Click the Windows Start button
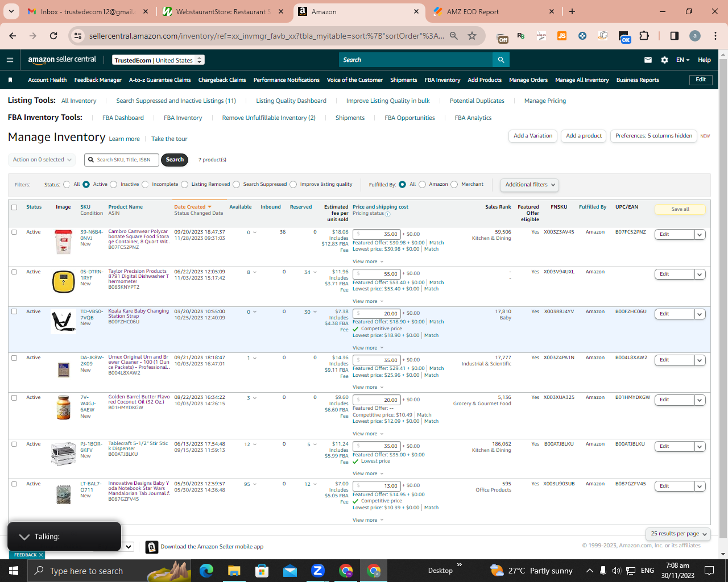728x582 pixels. point(14,571)
